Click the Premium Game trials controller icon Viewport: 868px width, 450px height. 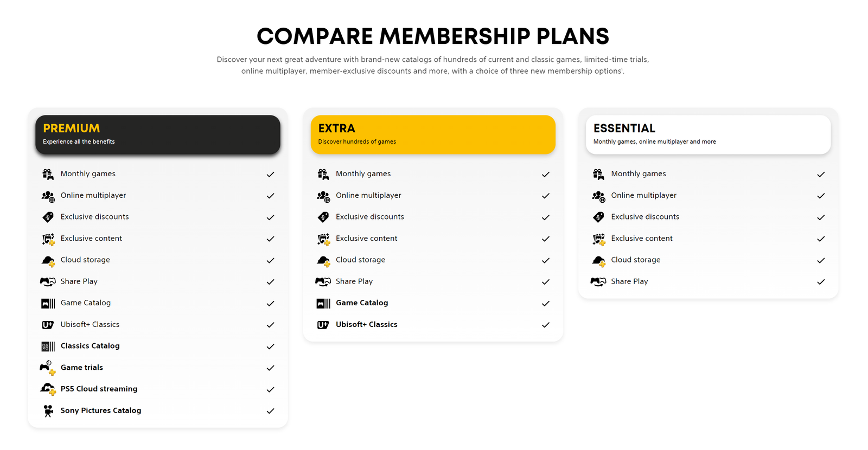click(x=48, y=368)
